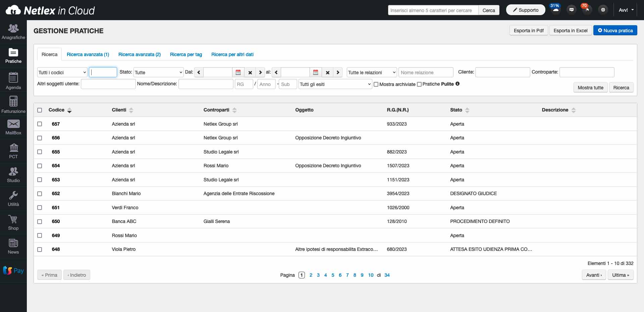Open the Dal date calendar picker
The width and height of the screenshot is (644, 312).
coord(238,72)
